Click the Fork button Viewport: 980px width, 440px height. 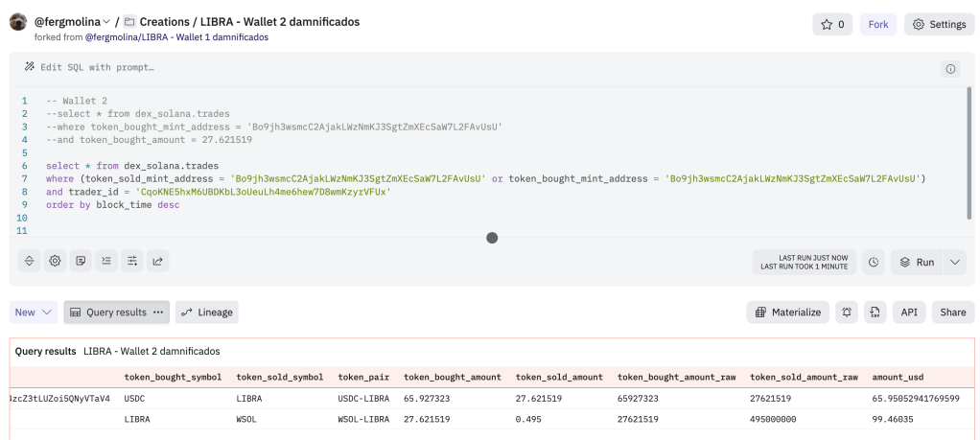pyautogui.click(x=877, y=24)
